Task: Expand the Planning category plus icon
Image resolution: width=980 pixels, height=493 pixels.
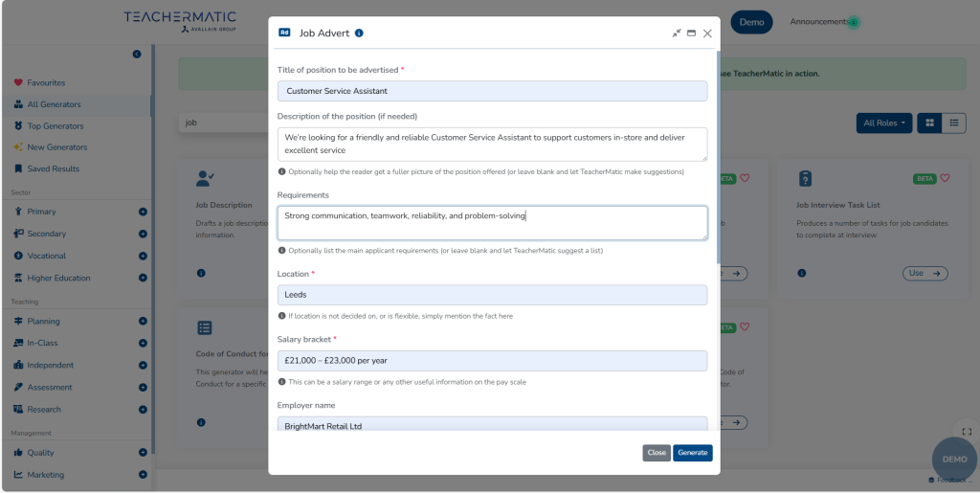Action: pos(144,322)
